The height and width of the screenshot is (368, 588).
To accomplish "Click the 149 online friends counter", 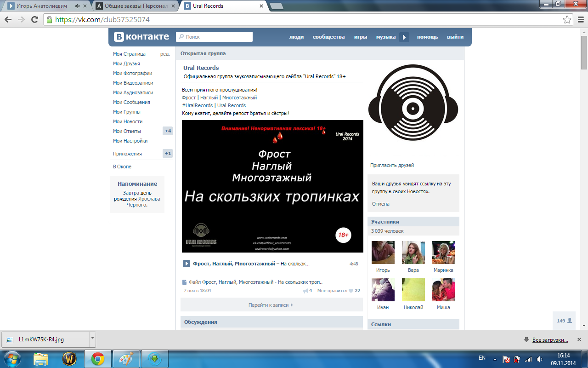I will (564, 321).
